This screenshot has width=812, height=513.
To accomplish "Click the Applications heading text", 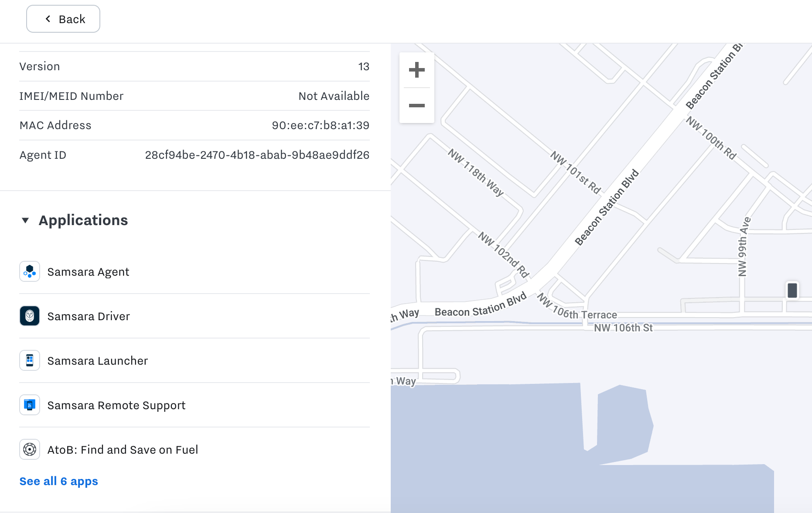I will 83,220.
